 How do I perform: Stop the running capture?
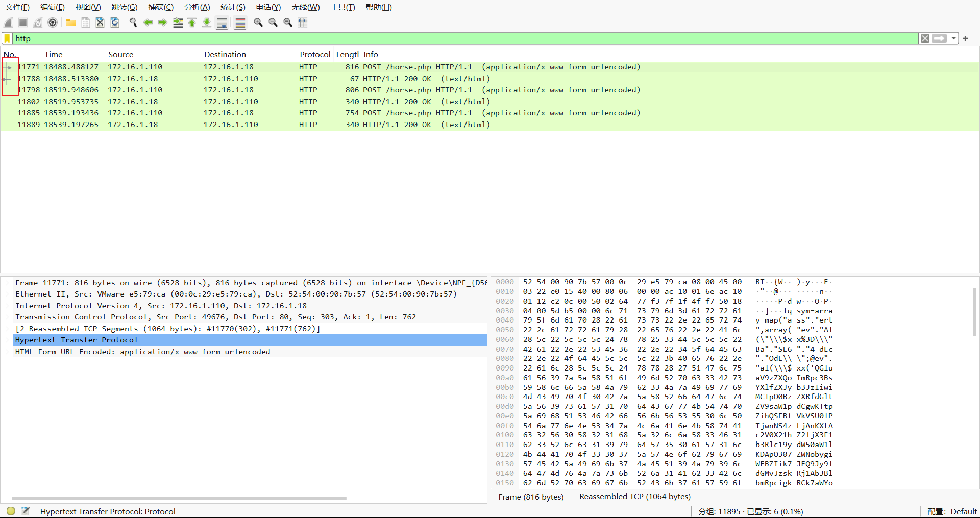coord(23,22)
